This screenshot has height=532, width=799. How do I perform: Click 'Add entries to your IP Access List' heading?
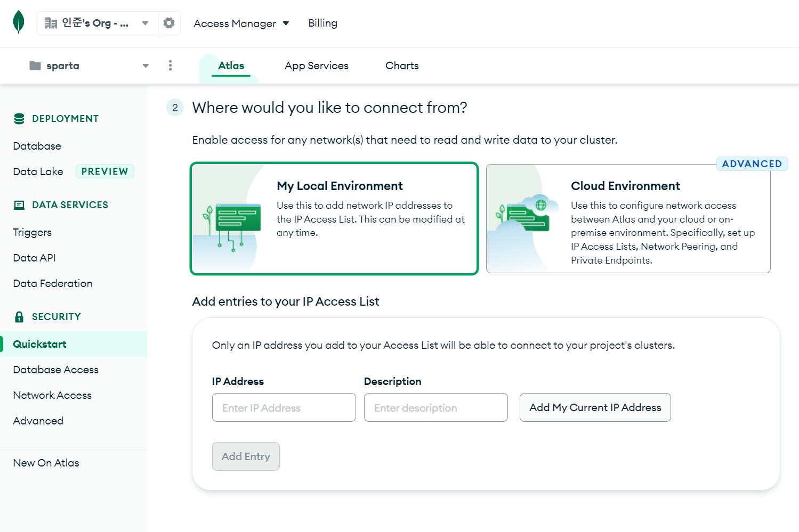[286, 301]
